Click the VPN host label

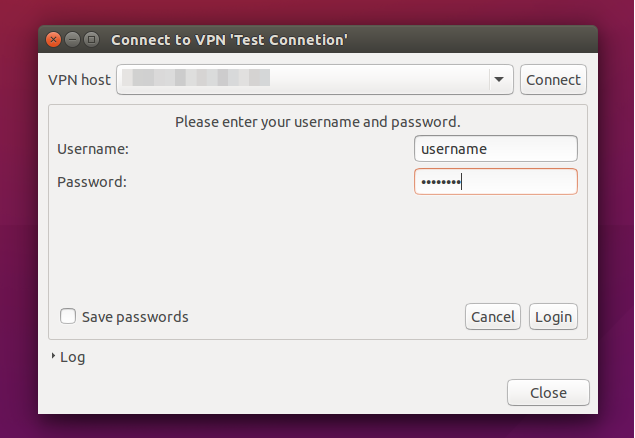(x=79, y=80)
